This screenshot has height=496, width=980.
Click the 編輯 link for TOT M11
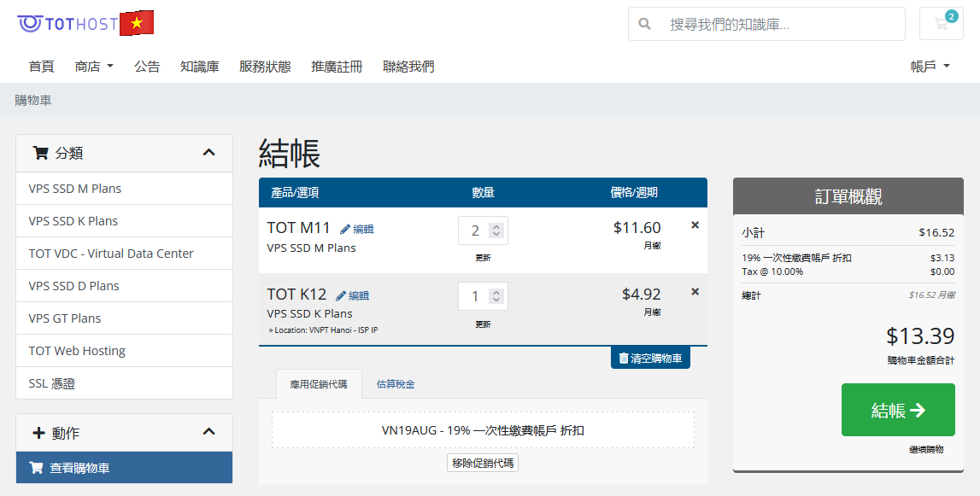pyautogui.click(x=363, y=230)
